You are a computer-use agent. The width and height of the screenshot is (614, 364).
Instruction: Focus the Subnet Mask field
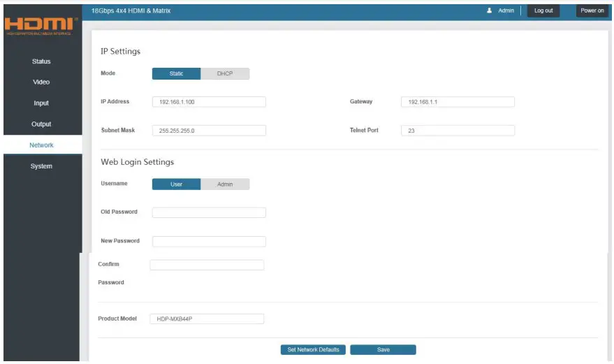click(209, 131)
